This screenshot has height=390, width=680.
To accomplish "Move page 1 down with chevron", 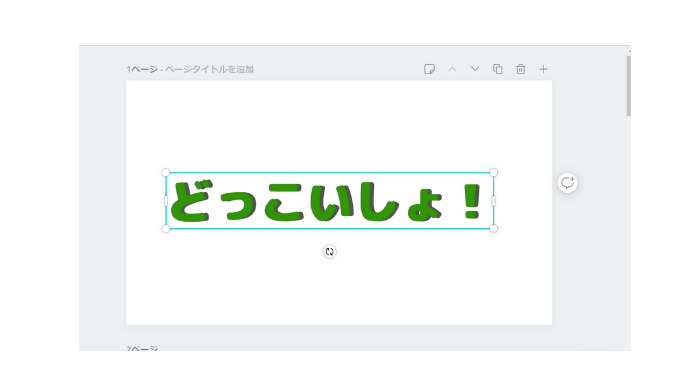I will tap(475, 69).
